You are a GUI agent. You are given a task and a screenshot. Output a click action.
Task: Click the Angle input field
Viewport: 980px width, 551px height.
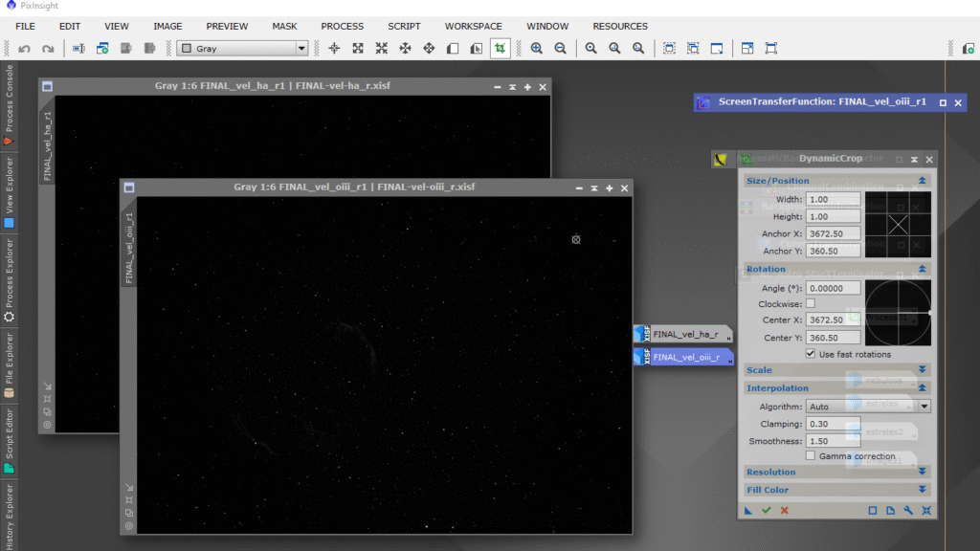834,288
